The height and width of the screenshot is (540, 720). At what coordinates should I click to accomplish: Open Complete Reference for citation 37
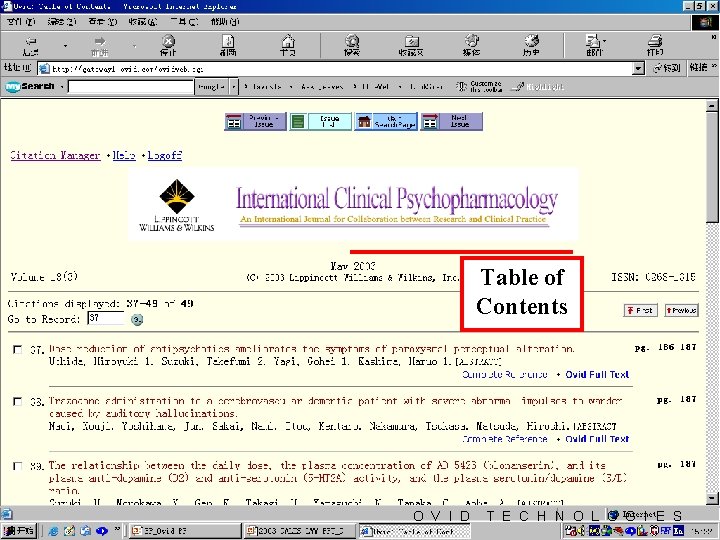pyautogui.click(x=505, y=374)
